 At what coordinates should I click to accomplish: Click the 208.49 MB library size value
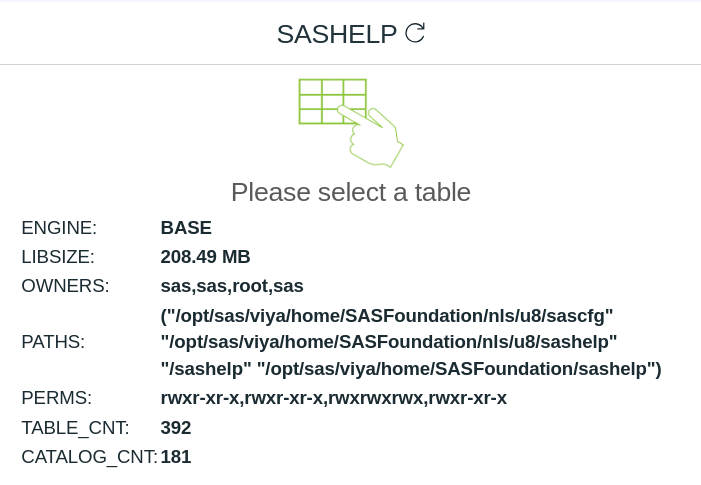(x=205, y=257)
